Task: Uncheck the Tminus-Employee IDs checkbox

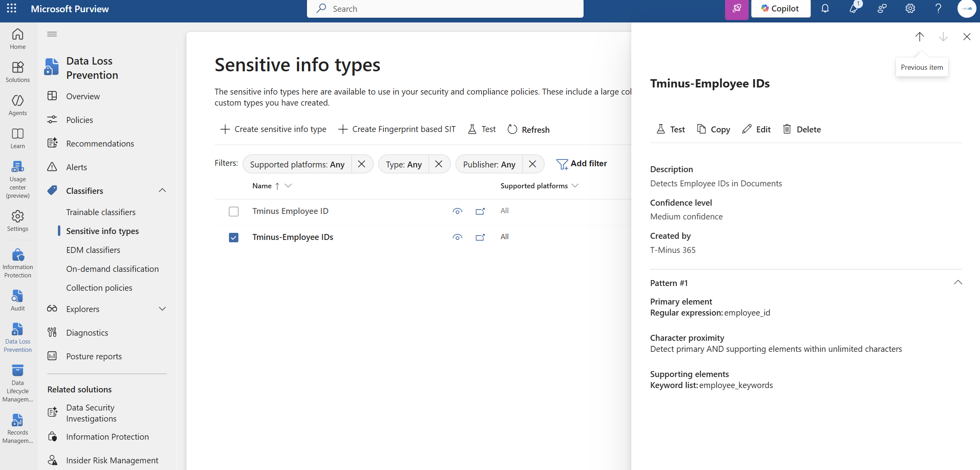Action: 234,238
